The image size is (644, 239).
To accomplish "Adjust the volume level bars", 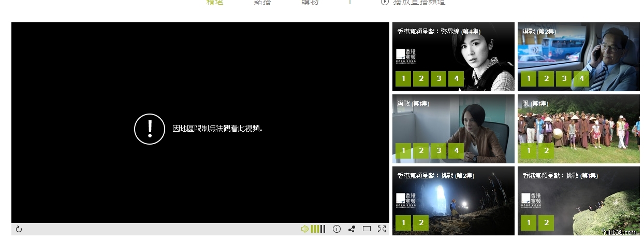I will [318, 229].
